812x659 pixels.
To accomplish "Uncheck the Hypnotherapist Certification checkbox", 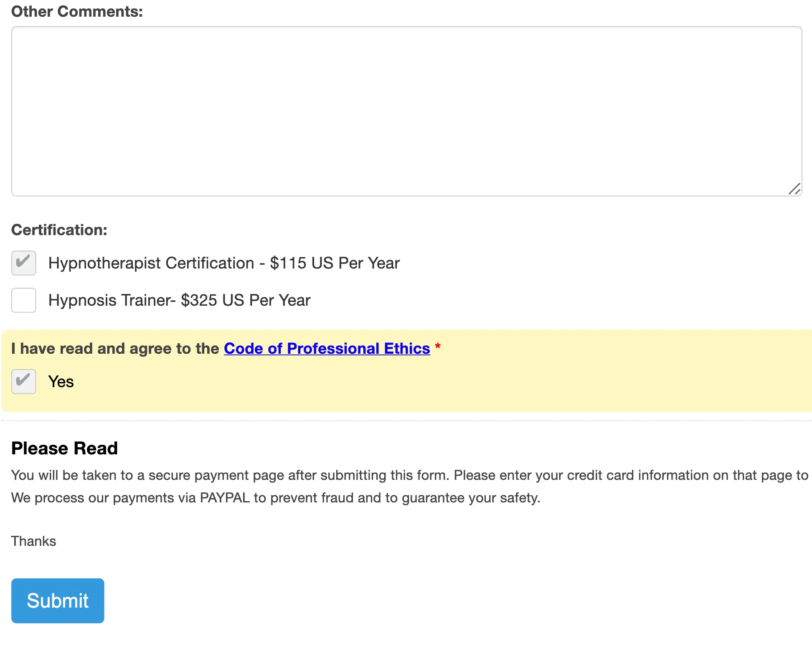I will [24, 263].
